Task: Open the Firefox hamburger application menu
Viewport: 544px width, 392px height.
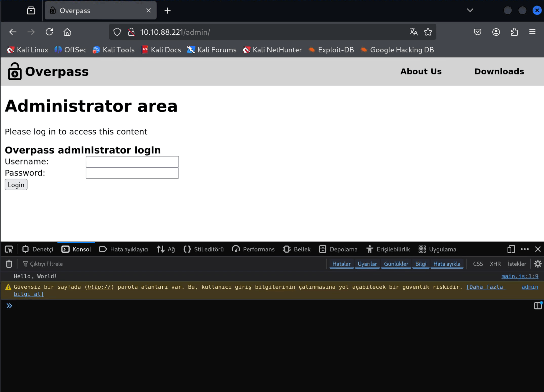Action: click(532, 32)
